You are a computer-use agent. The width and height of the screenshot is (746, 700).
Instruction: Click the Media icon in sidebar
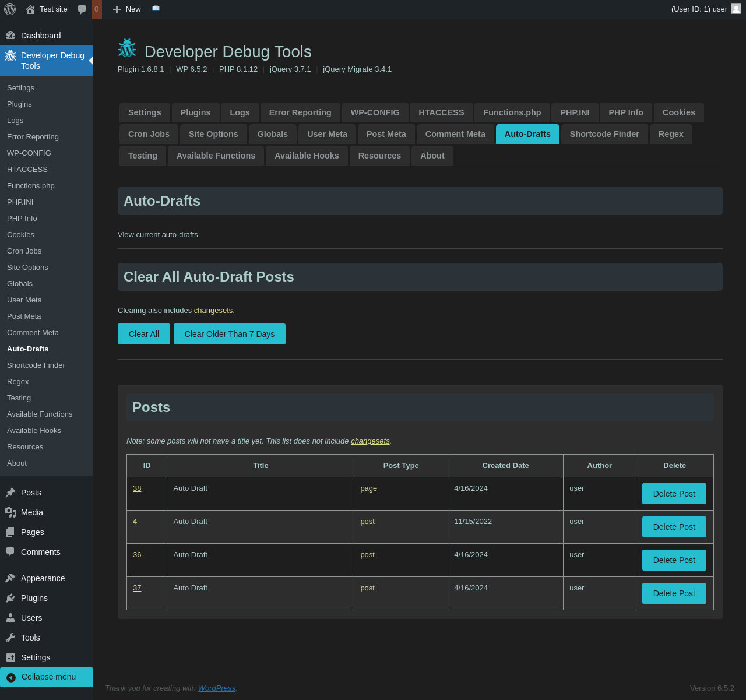pos(10,512)
